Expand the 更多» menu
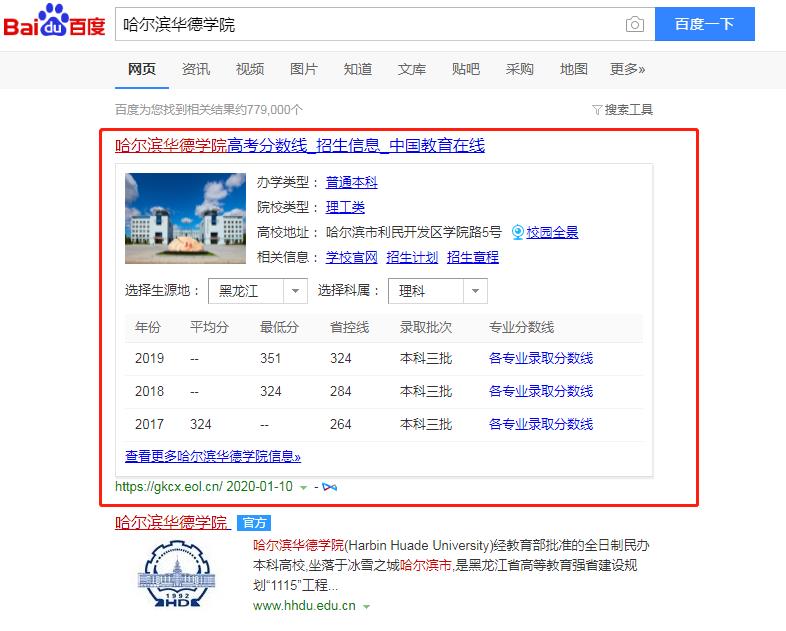Viewport: 786px width, 631px height. (628, 69)
